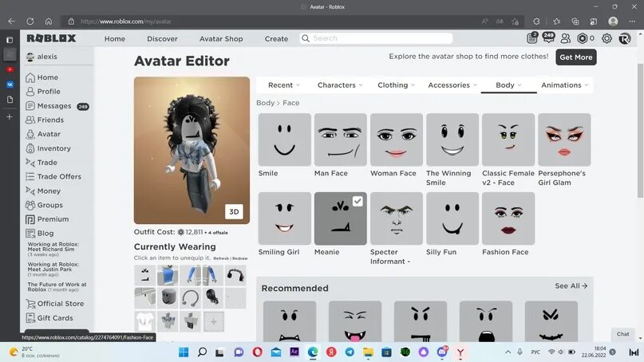Show hidden system tray icons

click(x=508, y=352)
